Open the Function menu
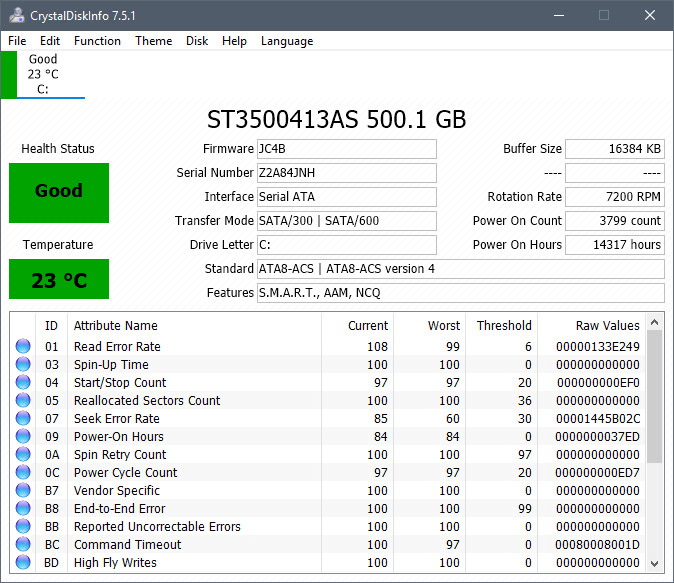This screenshot has height=583, width=674. (97, 41)
